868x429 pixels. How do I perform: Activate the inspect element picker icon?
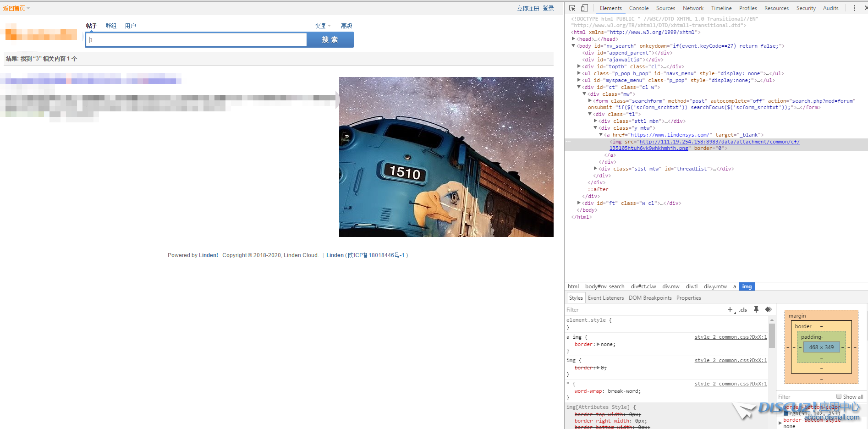(x=572, y=8)
